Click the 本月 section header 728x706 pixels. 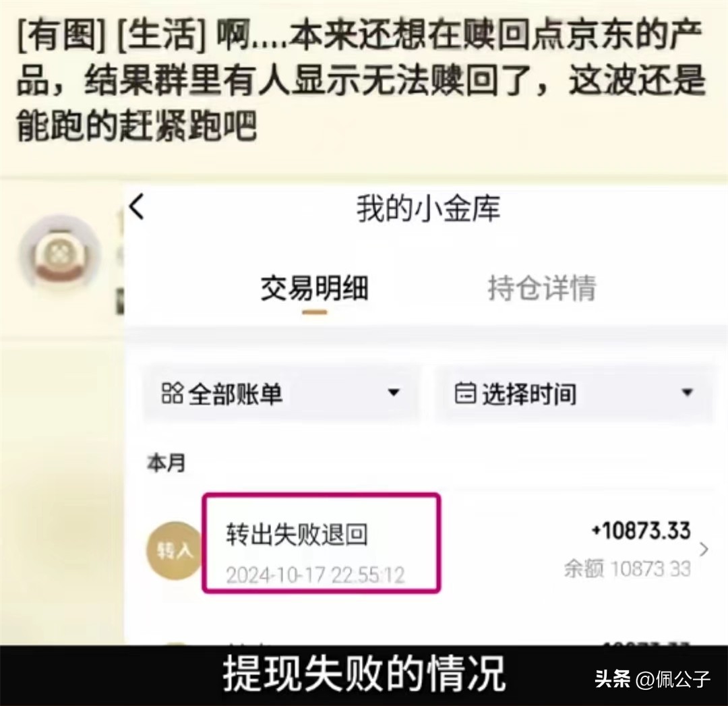[166, 463]
